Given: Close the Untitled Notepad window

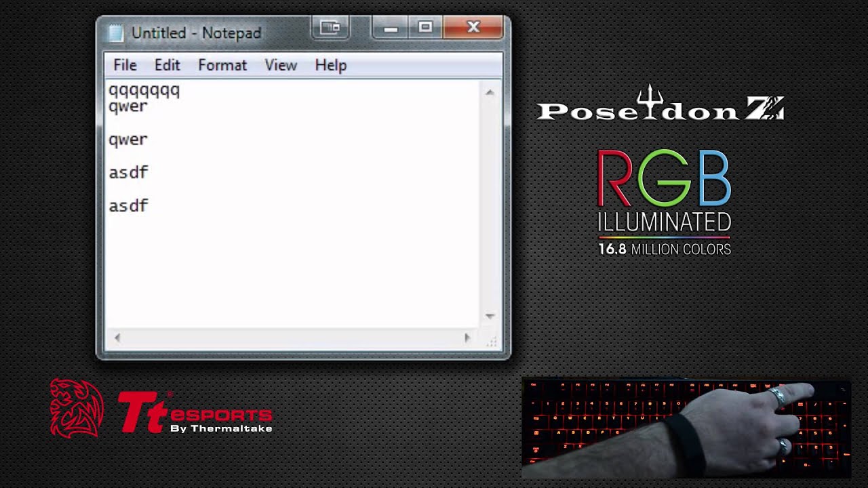Looking at the screenshot, I should point(473,27).
